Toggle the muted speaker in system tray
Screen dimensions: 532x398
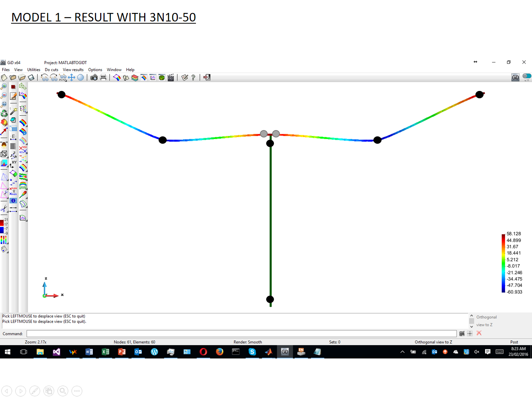(x=477, y=352)
